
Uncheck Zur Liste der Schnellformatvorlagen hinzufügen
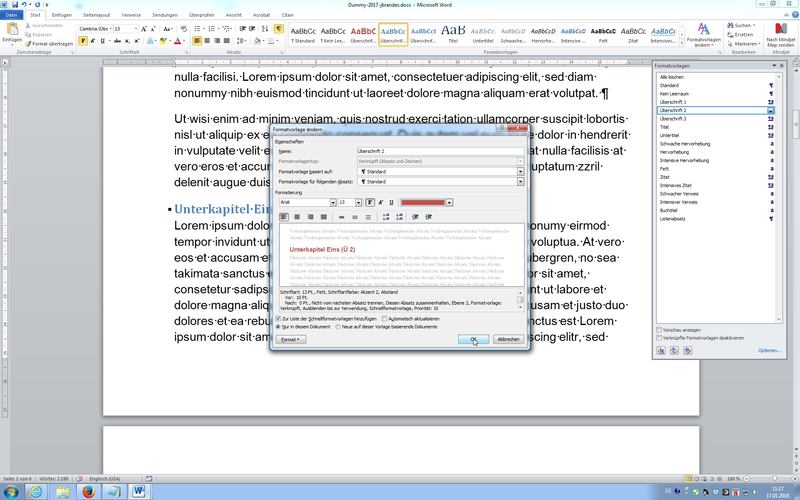click(278, 317)
